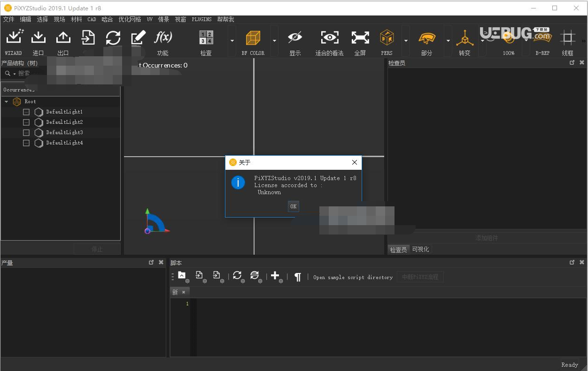
Task: Open the CAD menu
Action: [92, 20]
